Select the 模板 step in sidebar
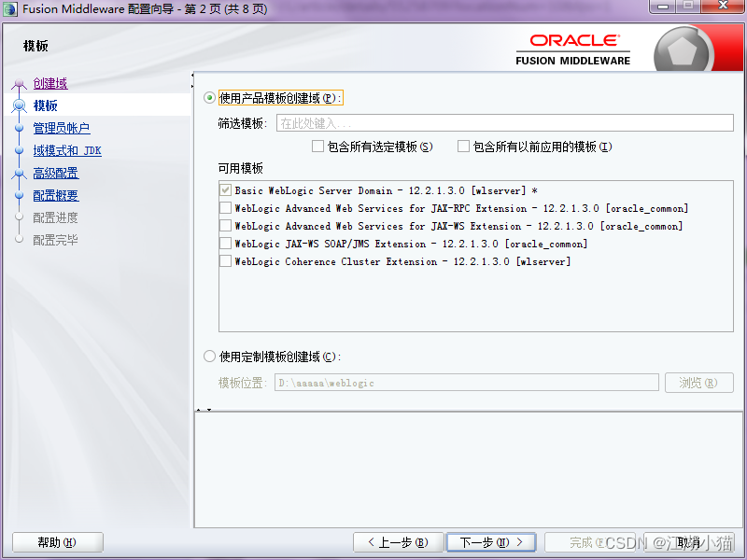Viewport: 747px width, 560px height. coord(45,105)
